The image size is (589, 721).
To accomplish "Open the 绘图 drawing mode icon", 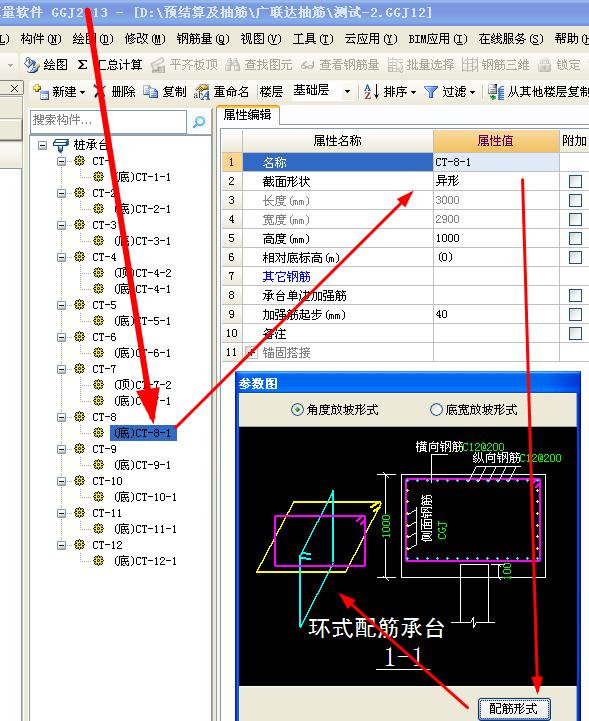I will [32, 65].
